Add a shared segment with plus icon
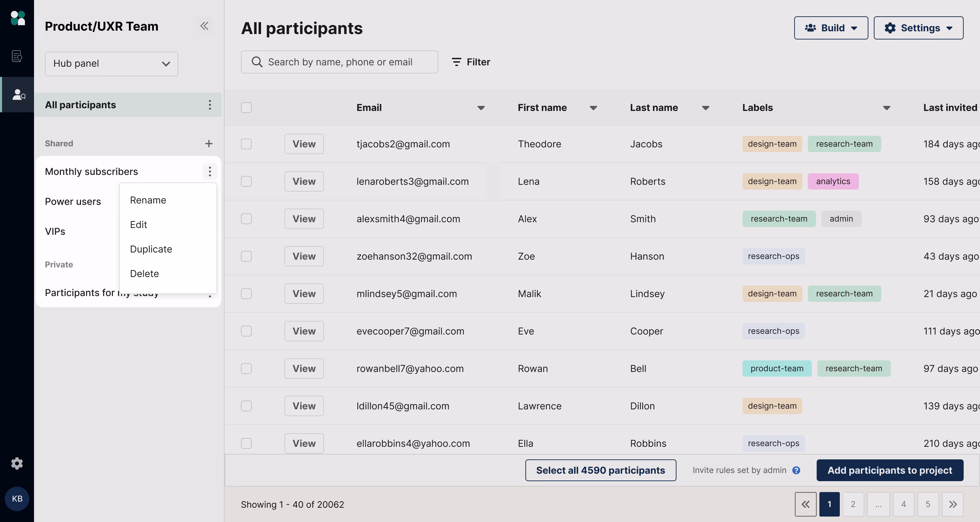Screen dimensions: 980x522 point(209,144)
